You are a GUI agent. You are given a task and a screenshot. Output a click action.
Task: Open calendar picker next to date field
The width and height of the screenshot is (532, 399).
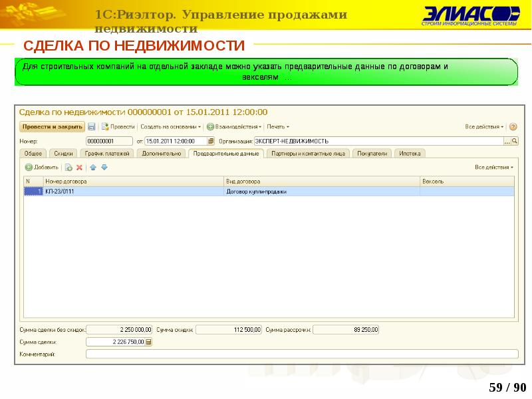(x=211, y=141)
